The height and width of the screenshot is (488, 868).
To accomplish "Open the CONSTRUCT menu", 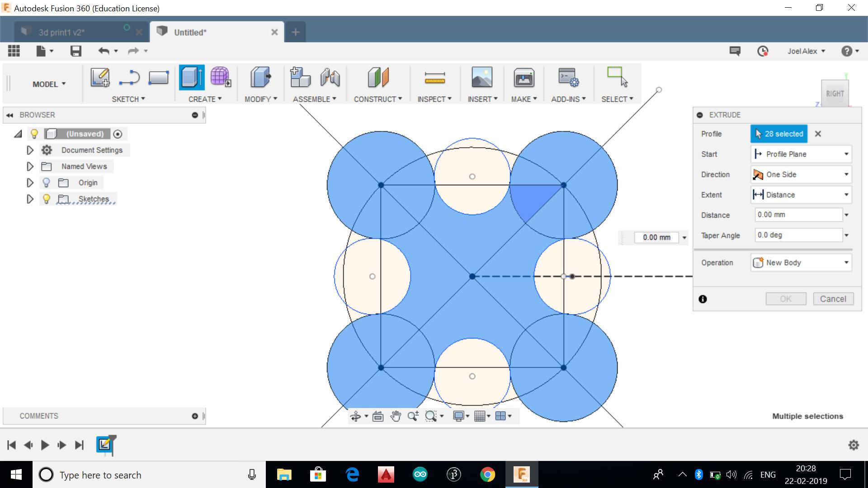I will tap(377, 99).
